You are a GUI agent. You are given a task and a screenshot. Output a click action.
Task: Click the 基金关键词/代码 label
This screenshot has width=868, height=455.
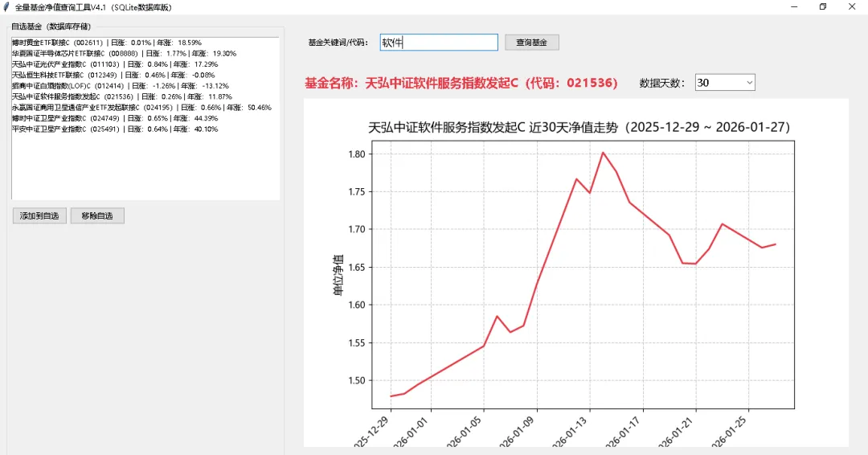[338, 43]
